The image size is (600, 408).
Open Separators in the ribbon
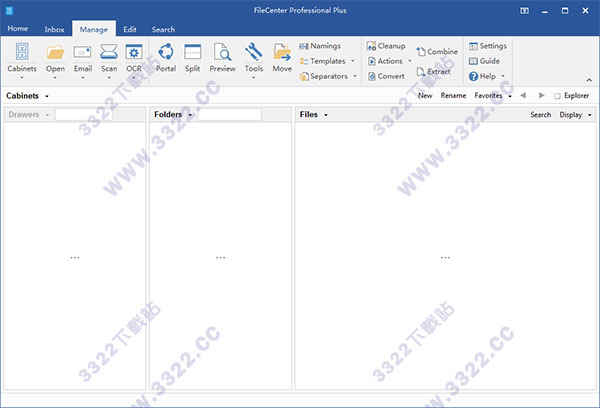(x=324, y=77)
